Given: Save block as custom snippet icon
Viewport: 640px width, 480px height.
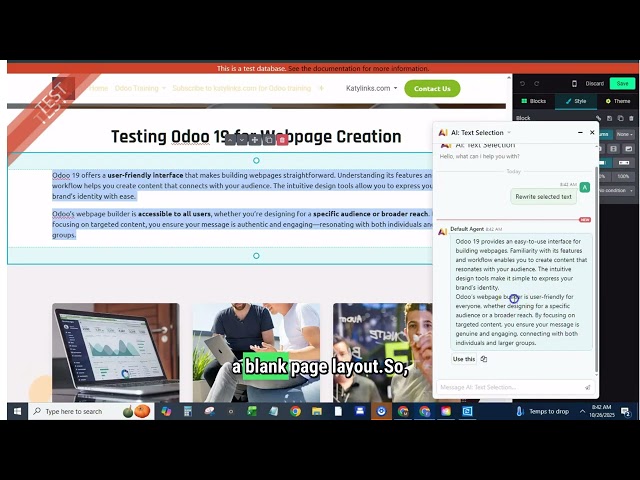Looking at the screenshot, I should tap(609, 118).
